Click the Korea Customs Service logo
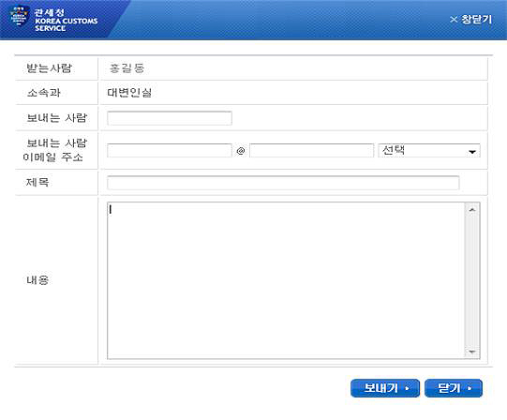The height and width of the screenshot is (420, 507). (53, 19)
